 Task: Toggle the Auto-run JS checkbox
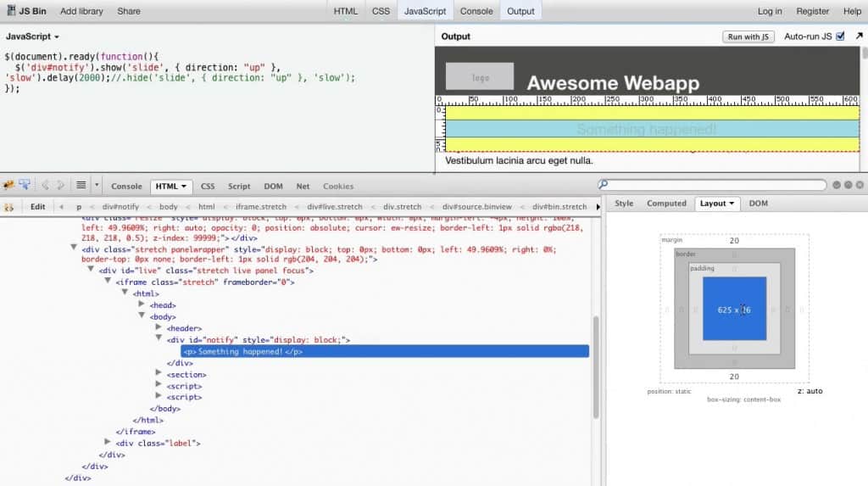[840, 36]
